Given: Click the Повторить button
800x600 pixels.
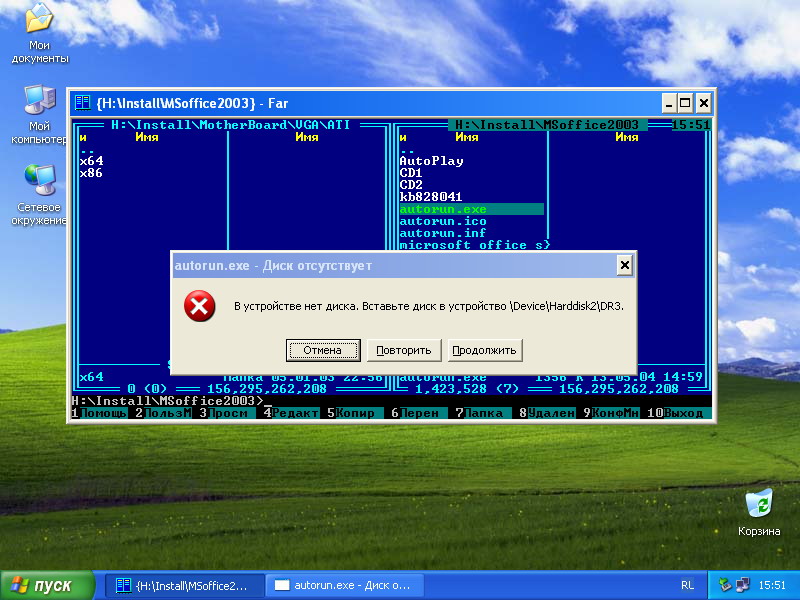Looking at the screenshot, I should point(404,351).
